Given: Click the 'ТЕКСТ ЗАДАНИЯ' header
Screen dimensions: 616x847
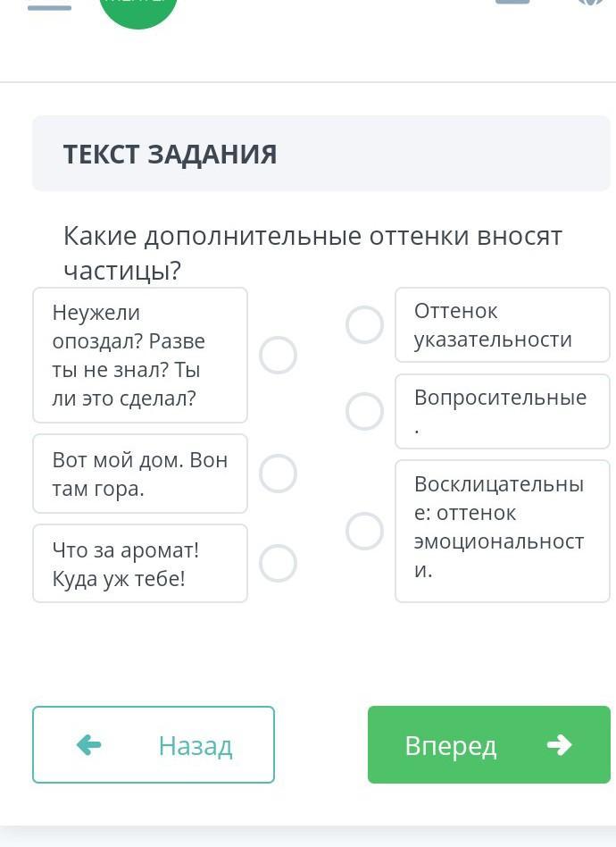Looking at the screenshot, I should tap(171, 154).
